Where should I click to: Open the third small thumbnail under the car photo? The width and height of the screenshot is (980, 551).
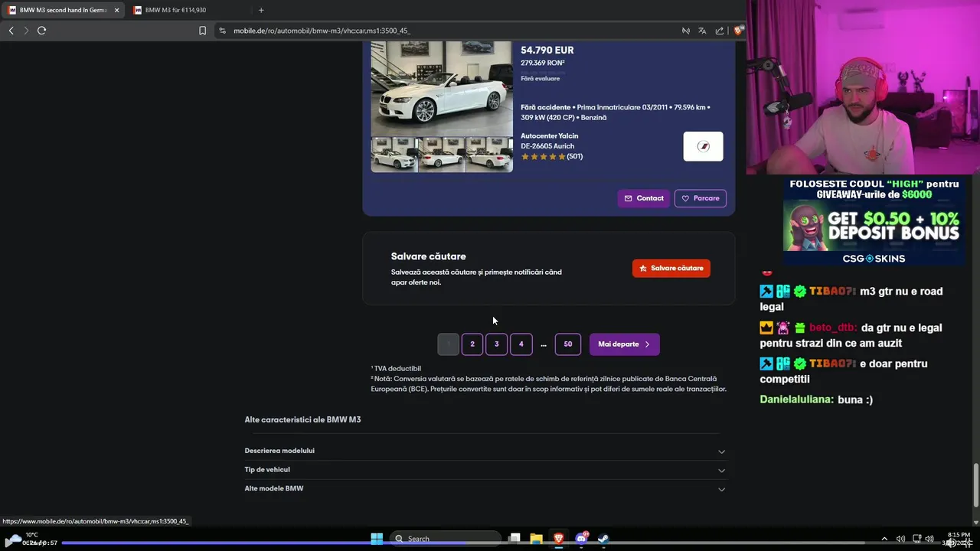click(x=489, y=155)
